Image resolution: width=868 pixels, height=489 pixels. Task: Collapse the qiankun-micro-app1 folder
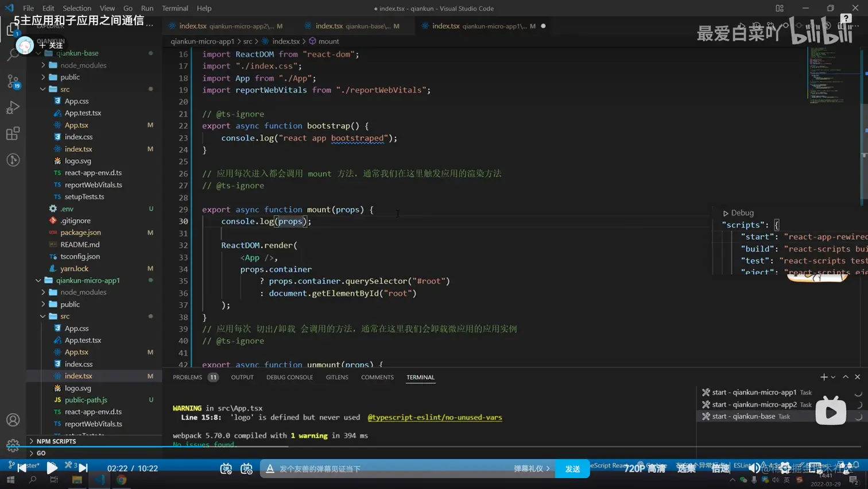(x=88, y=280)
